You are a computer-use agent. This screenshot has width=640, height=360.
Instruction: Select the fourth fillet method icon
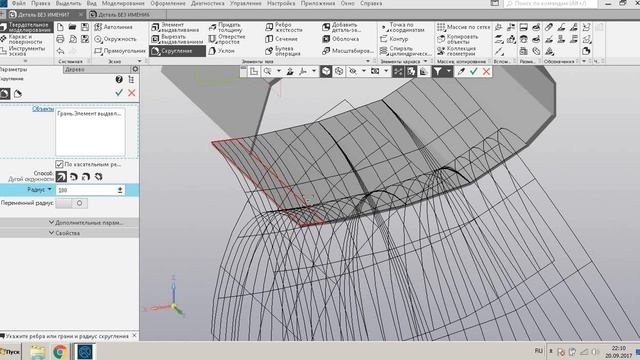pyautogui.click(x=98, y=177)
